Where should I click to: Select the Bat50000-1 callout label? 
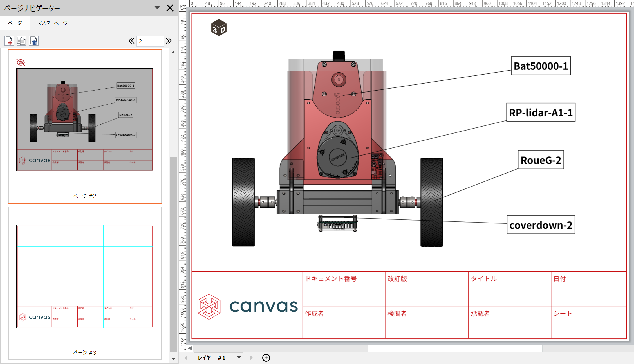tap(541, 66)
